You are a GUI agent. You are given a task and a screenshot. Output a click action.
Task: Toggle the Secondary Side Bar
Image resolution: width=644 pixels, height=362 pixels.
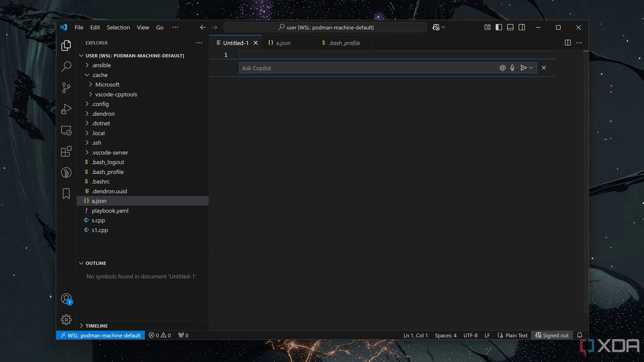pos(522,27)
